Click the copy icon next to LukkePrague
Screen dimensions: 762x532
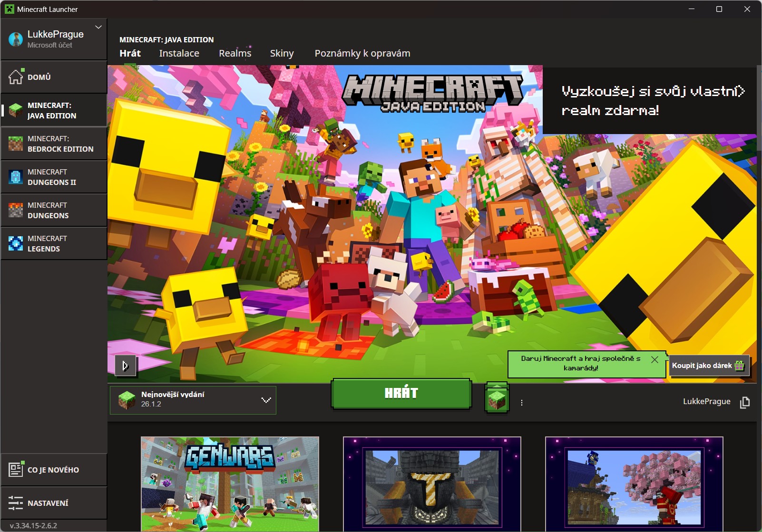[745, 402]
